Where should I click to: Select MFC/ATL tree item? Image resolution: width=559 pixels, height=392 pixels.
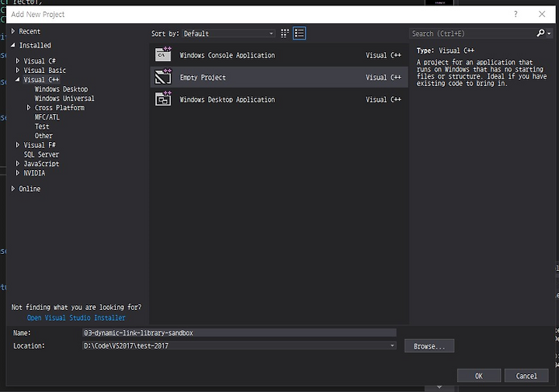click(47, 117)
